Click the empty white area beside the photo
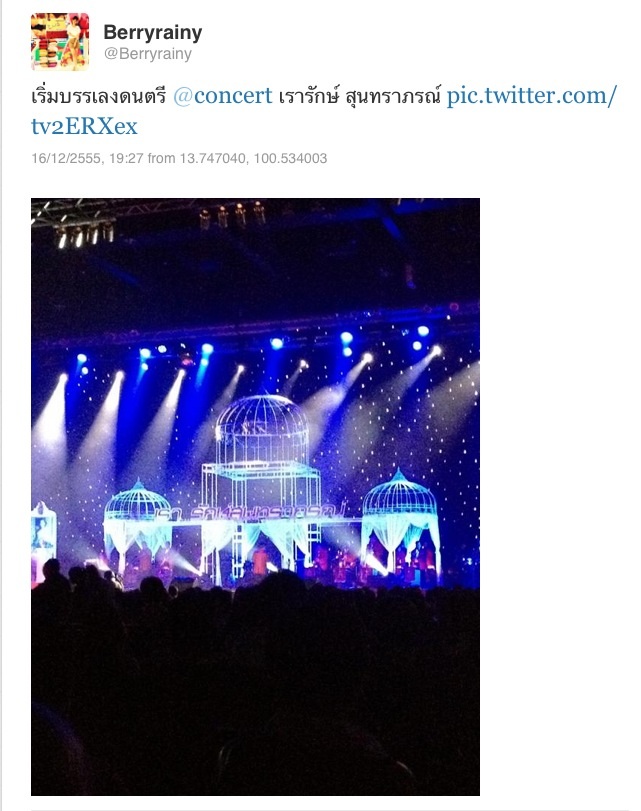The width and height of the screenshot is (641, 811). (x=560, y=497)
